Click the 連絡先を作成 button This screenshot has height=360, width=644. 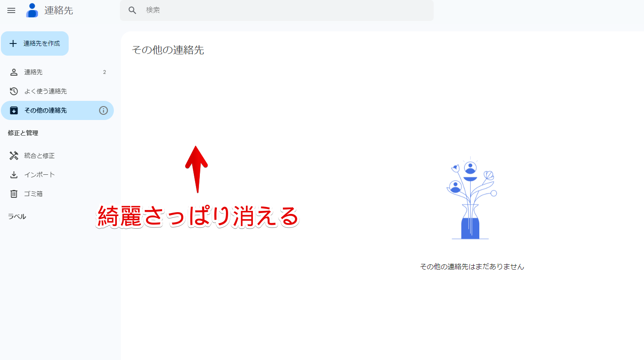click(x=35, y=43)
